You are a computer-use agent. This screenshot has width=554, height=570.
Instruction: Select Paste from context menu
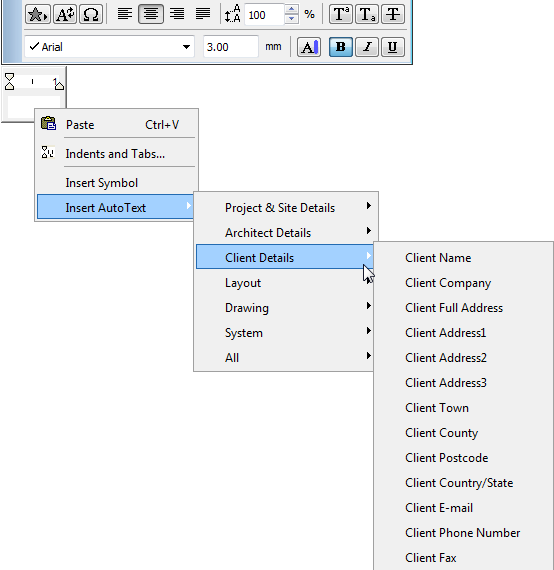pyautogui.click(x=116, y=125)
